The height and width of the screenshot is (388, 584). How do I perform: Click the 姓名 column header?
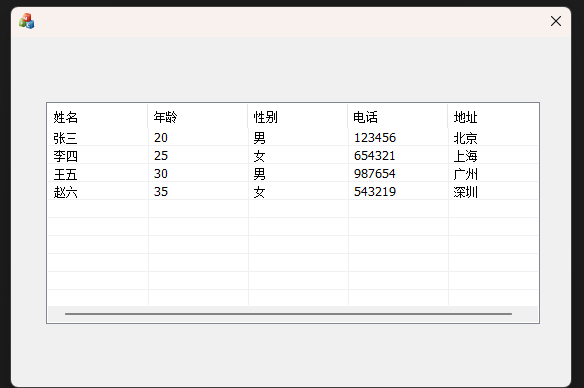click(98, 117)
